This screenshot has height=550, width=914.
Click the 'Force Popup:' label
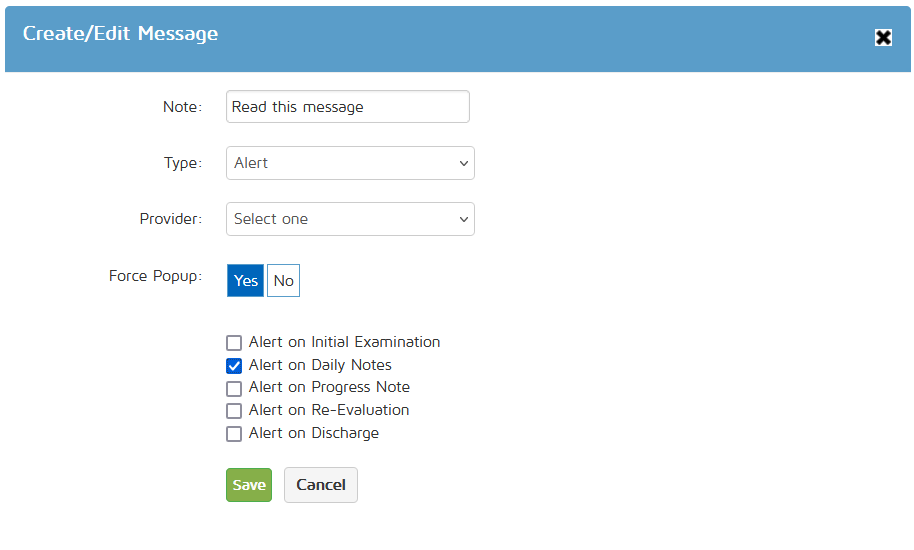click(155, 276)
